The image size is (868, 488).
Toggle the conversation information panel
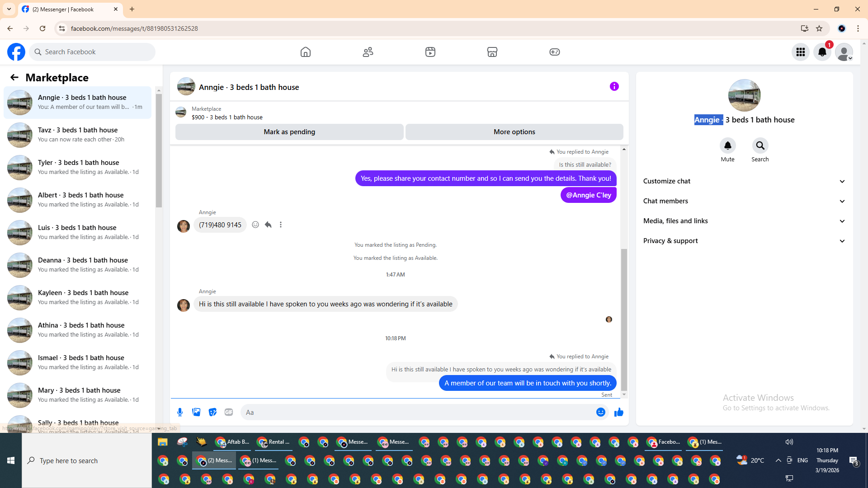point(614,86)
